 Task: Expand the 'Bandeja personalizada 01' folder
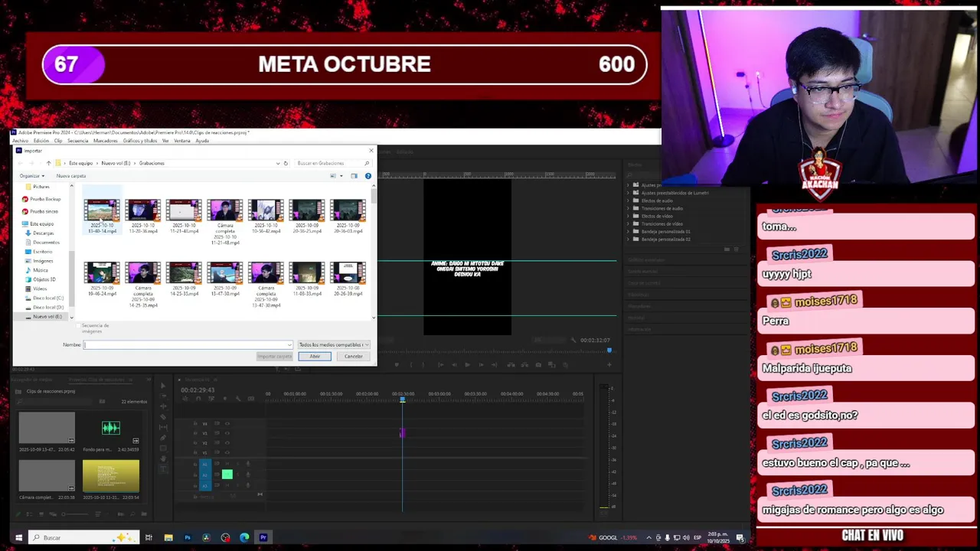(x=628, y=231)
